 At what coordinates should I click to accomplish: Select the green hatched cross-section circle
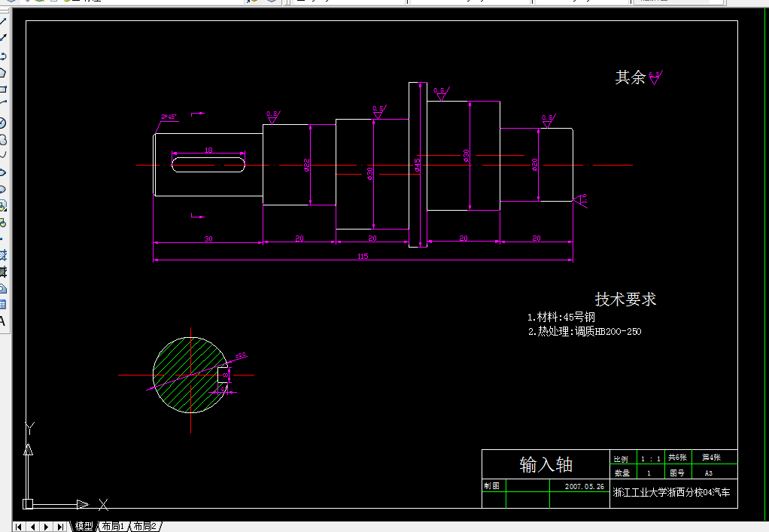click(x=191, y=375)
